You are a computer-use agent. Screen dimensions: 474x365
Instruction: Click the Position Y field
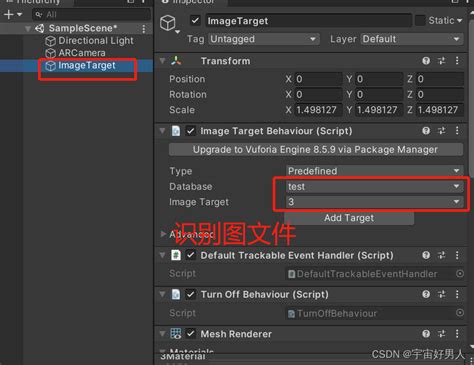pyautogui.click(x=379, y=79)
